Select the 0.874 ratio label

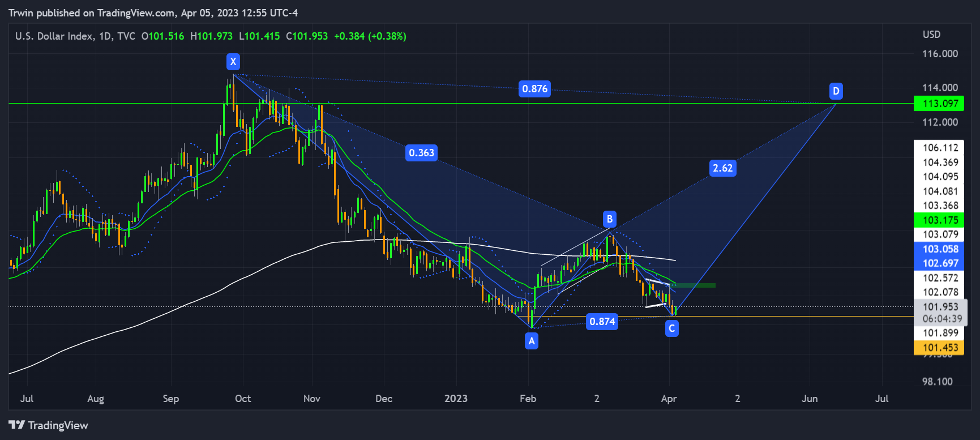(x=602, y=322)
